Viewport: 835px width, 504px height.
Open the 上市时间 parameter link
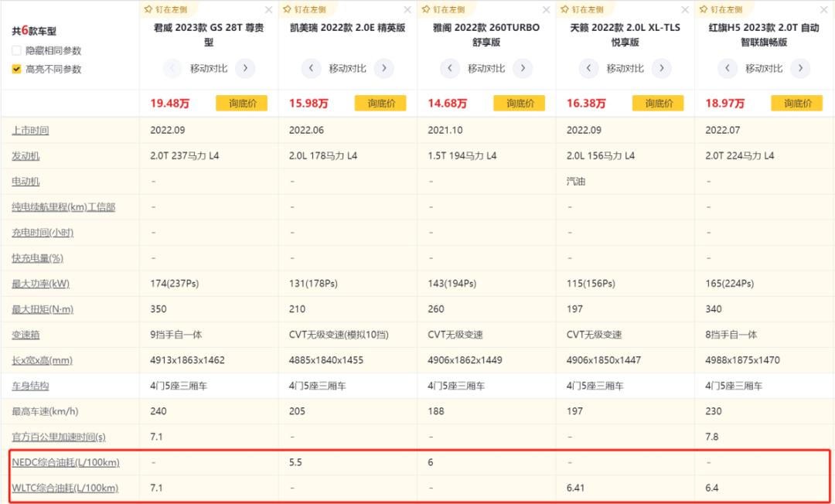tap(30, 131)
